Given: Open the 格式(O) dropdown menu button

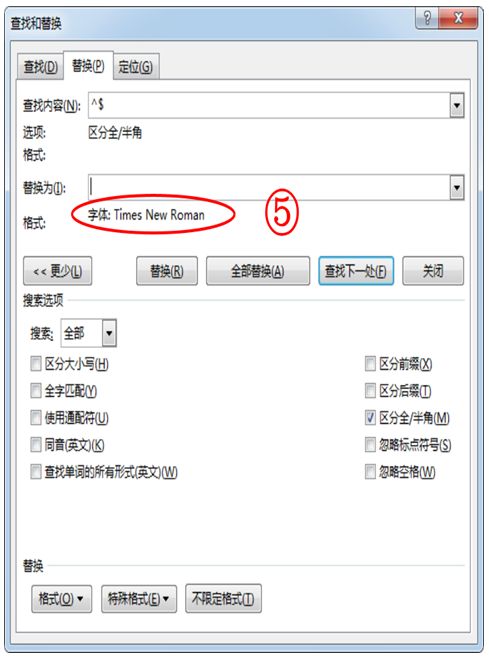Looking at the screenshot, I should point(62,598).
